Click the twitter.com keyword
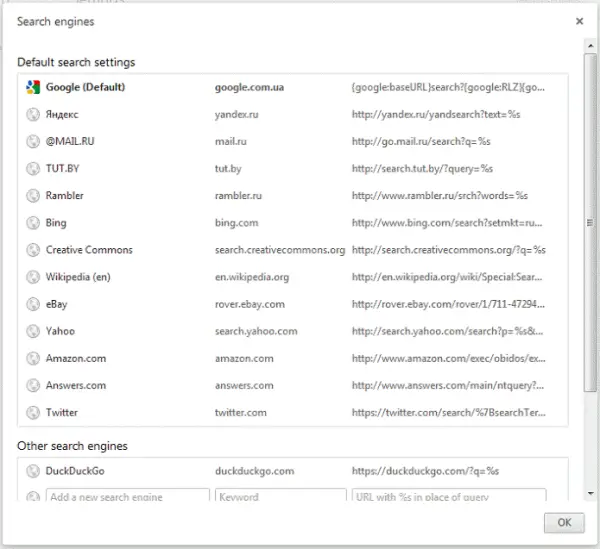 241,413
